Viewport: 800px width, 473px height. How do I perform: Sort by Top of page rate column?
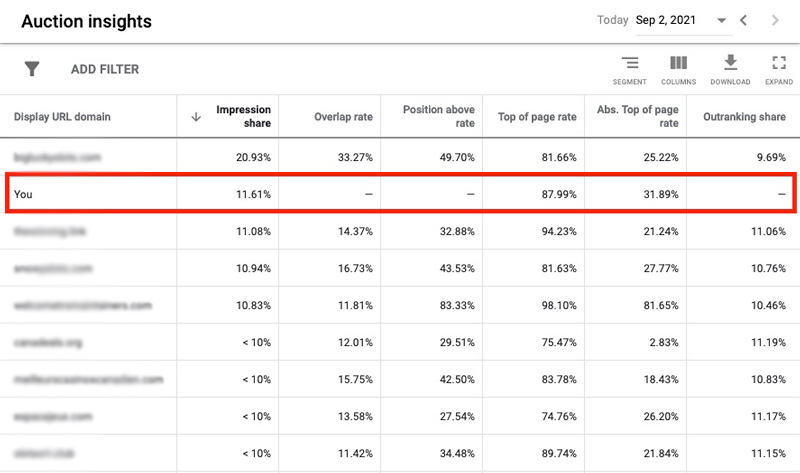(537, 117)
